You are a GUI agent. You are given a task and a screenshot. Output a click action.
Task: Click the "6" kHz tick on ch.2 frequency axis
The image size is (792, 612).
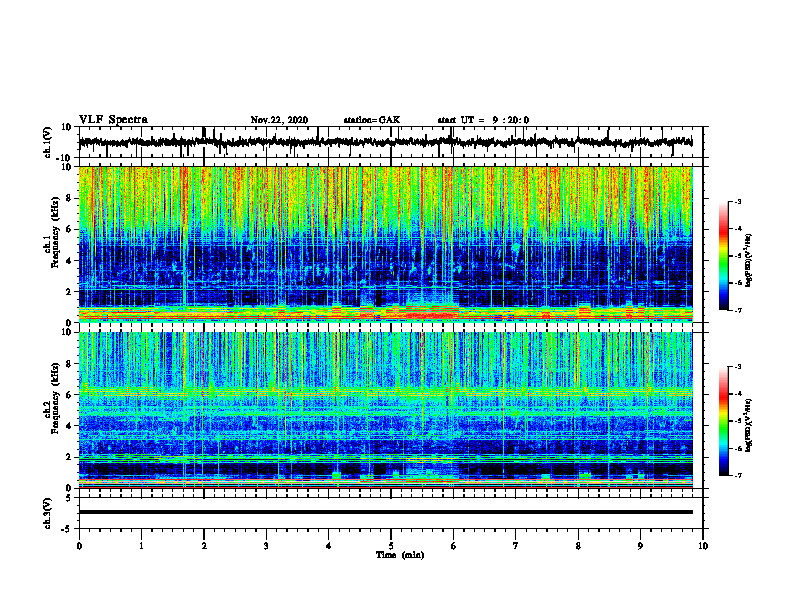(x=69, y=395)
